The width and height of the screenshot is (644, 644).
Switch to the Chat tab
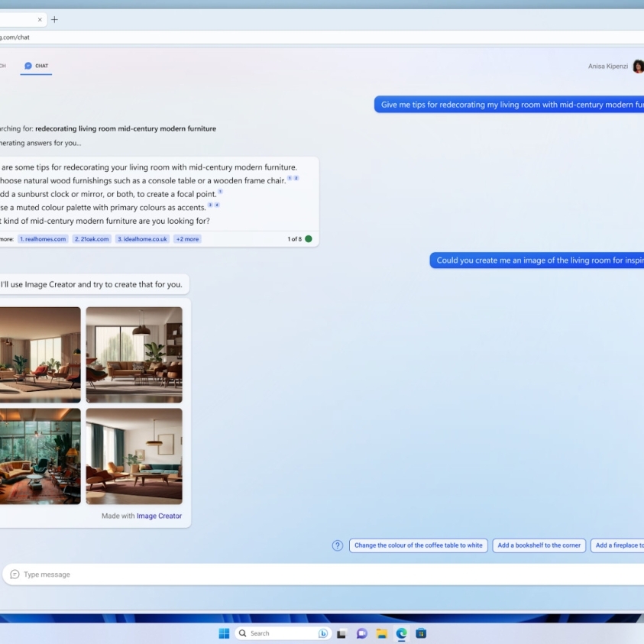pyautogui.click(x=36, y=66)
